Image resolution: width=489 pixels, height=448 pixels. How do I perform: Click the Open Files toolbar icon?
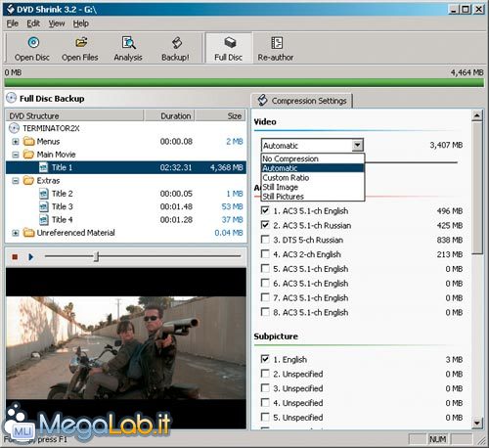click(x=81, y=42)
